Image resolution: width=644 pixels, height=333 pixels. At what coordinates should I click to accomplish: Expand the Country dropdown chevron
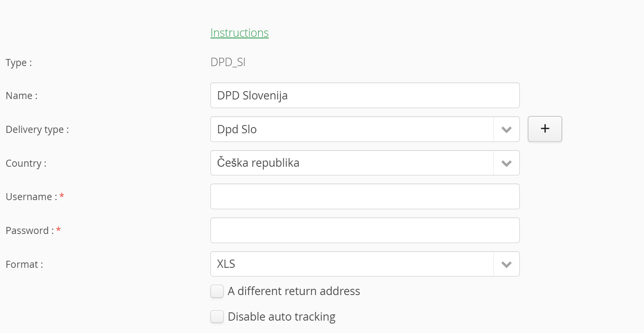coord(506,163)
